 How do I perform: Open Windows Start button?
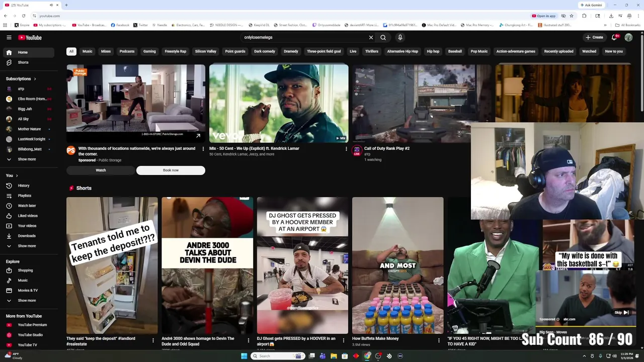tap(244, 356)
